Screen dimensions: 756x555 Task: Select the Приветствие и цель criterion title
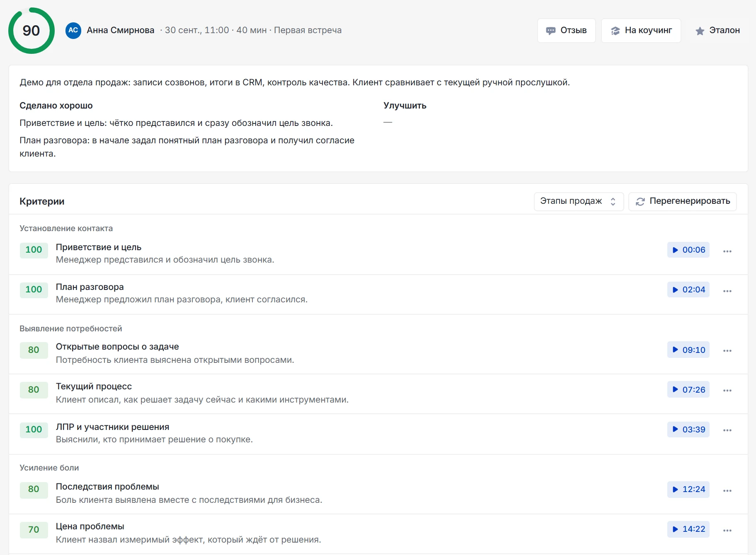(x=99, y=247)
